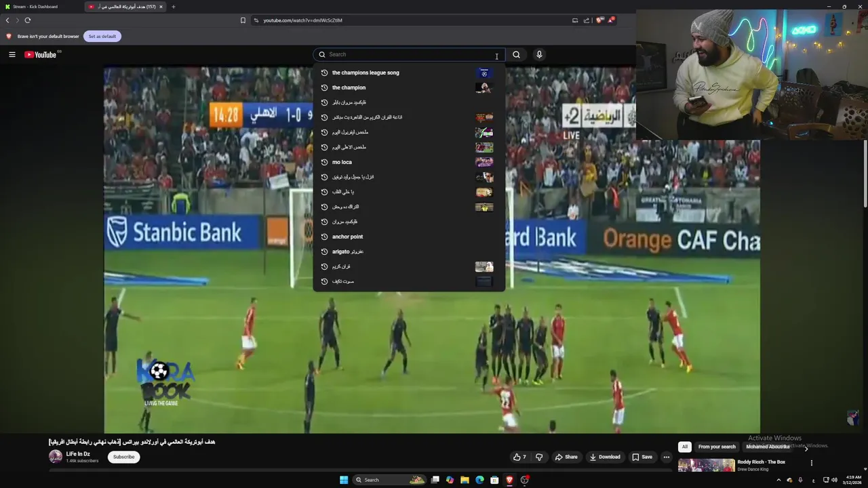Set Brave as the default browser
The image size is (868, 488).
tap(102, 36)
